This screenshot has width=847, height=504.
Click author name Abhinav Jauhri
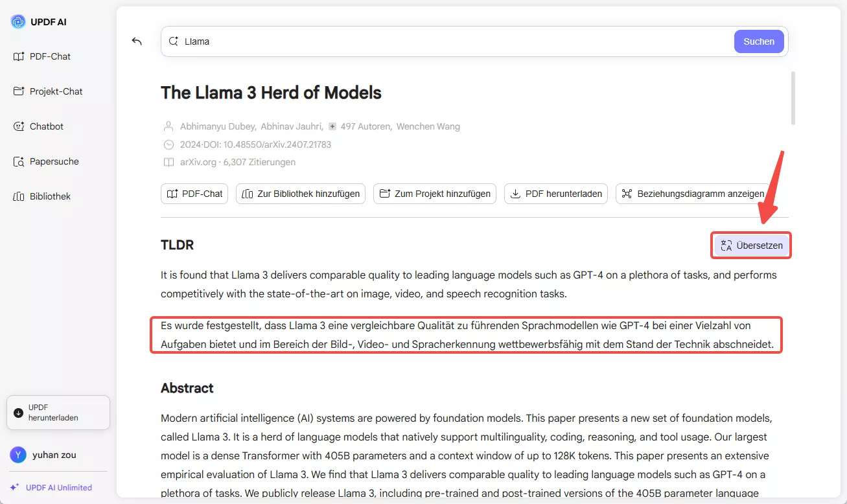tap(292, 126)
